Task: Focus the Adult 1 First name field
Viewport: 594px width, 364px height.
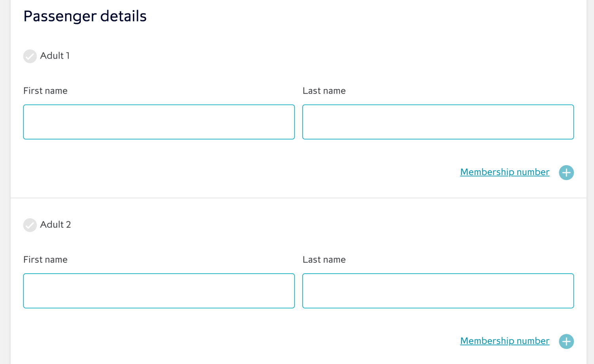Action: click(159, 122)
